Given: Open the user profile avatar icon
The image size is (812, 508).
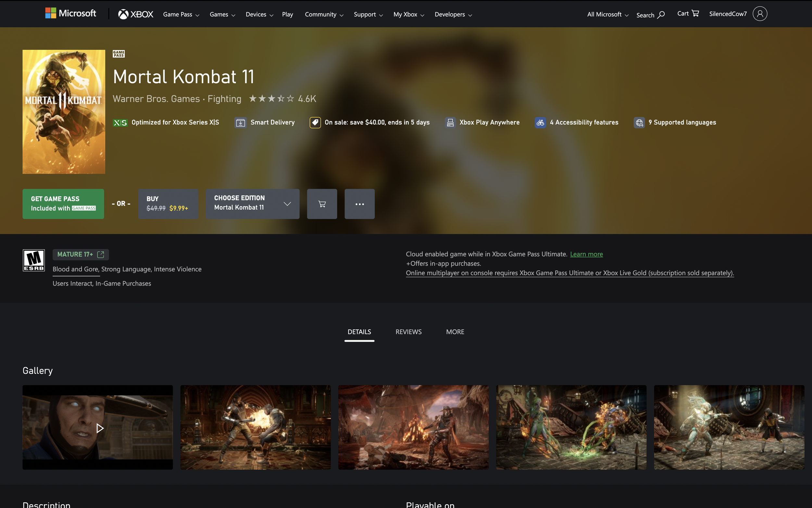Looking at the screenshot, I should point(759,14).
